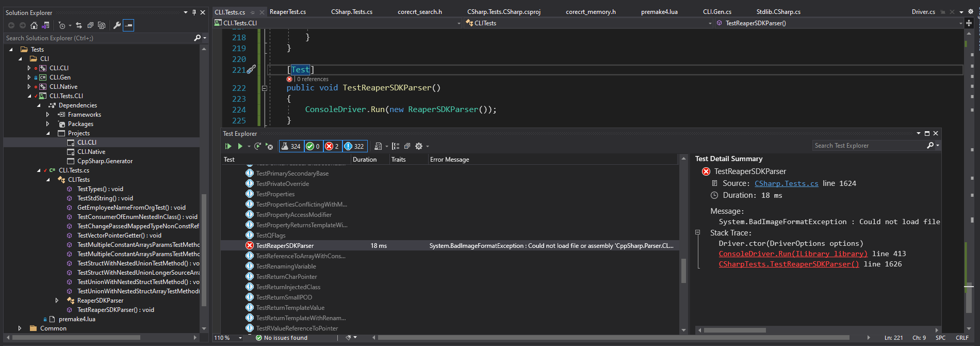Switch to the CLI.Gen.cs tab
Image resolution: width=980 pixels, height=346 pixels.
click(717, 12)
